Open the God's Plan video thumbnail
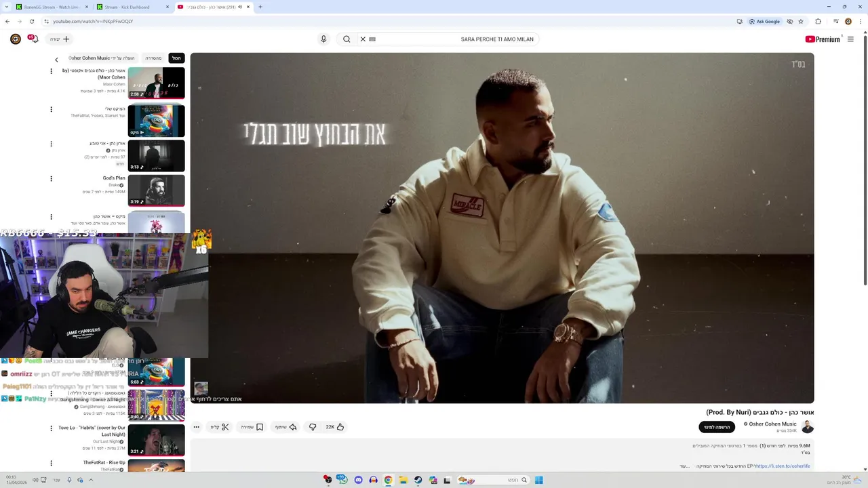Image resolution: width=868 pixels, height=488 pixels. pos(156,191)
